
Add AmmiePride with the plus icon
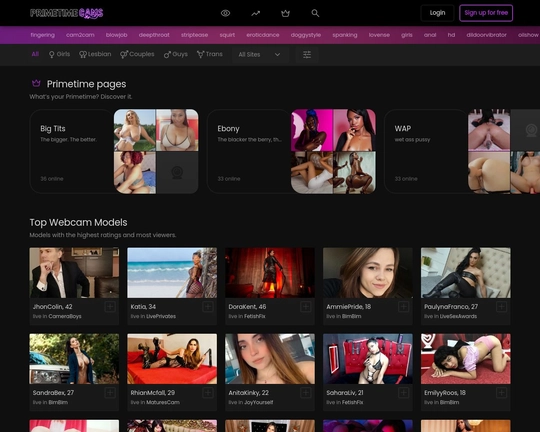pos(404,306)
